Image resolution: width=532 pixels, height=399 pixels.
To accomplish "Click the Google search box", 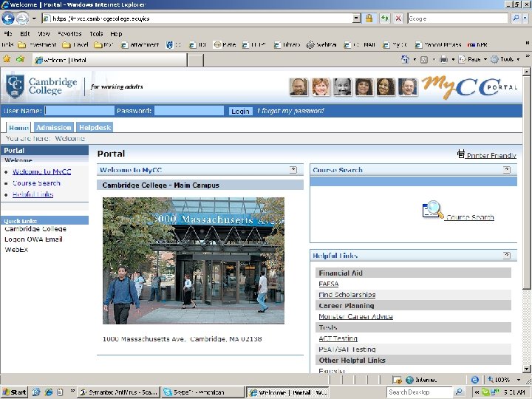I will point(457,18).
